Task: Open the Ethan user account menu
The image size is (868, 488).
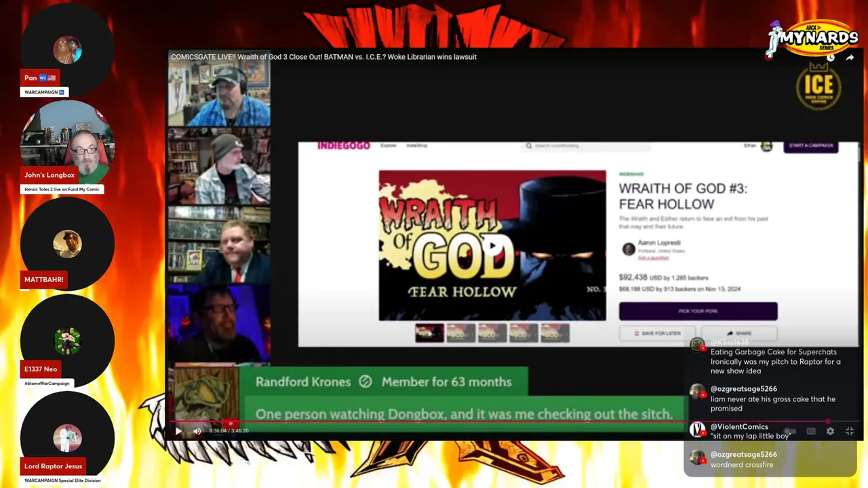Action: (x=758, y=146)
